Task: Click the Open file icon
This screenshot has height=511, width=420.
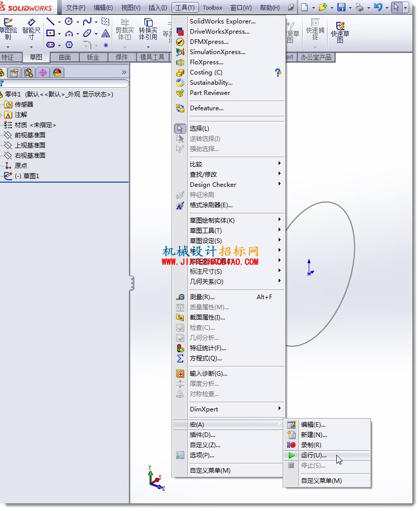Action: 323,7
